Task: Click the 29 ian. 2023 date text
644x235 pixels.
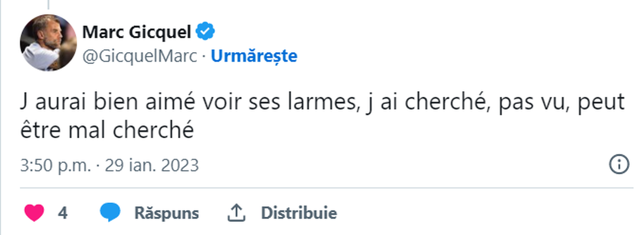Action: point(151,165)
